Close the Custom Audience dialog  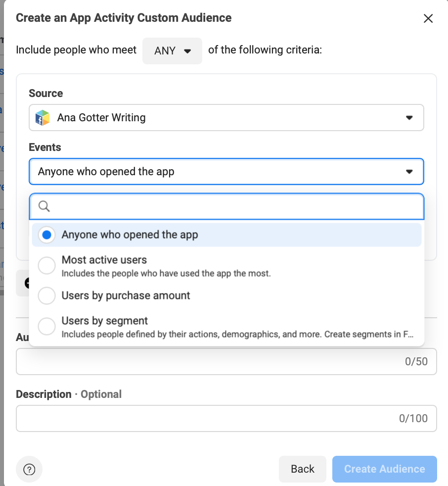coord(428,19)
